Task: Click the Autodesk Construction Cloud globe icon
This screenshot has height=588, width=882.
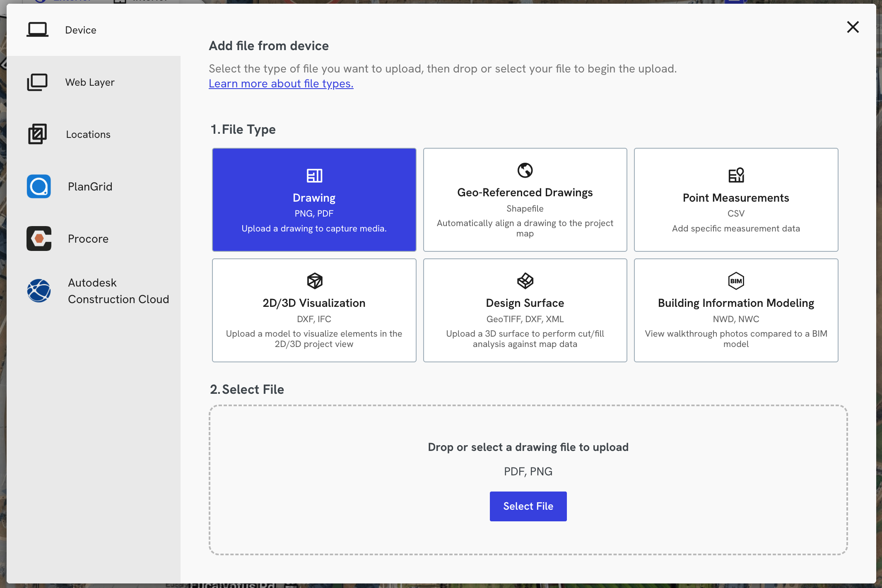Action: 39,291
